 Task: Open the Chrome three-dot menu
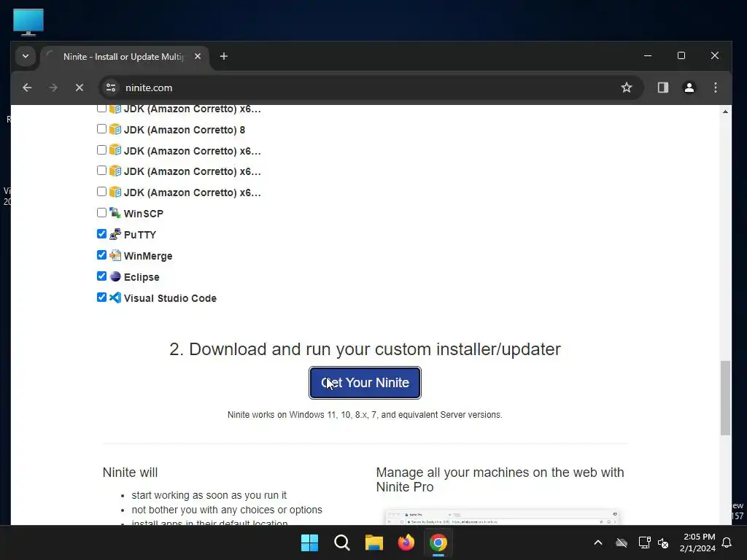pos(715,87)
